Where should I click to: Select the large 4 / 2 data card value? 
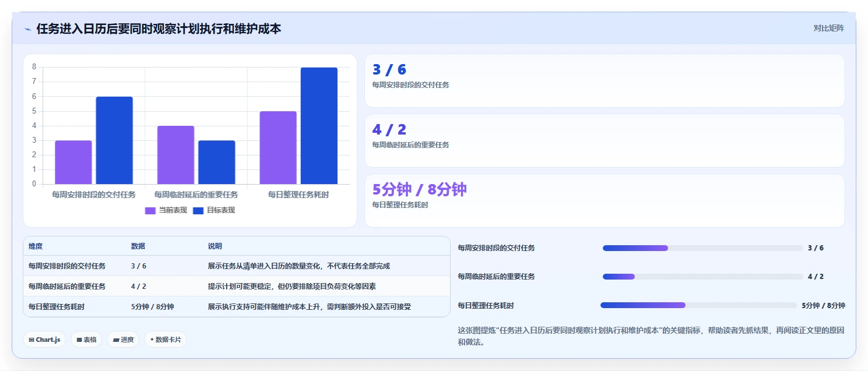coord(389,130)
